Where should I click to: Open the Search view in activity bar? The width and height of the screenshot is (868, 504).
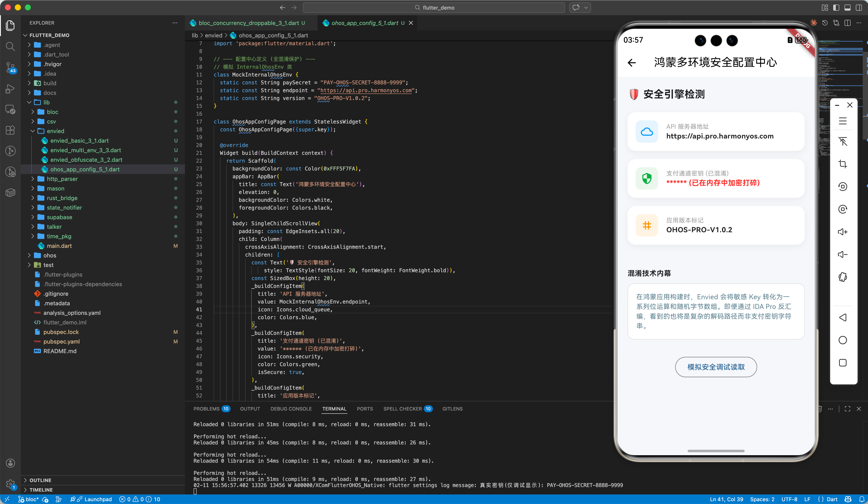10,46
